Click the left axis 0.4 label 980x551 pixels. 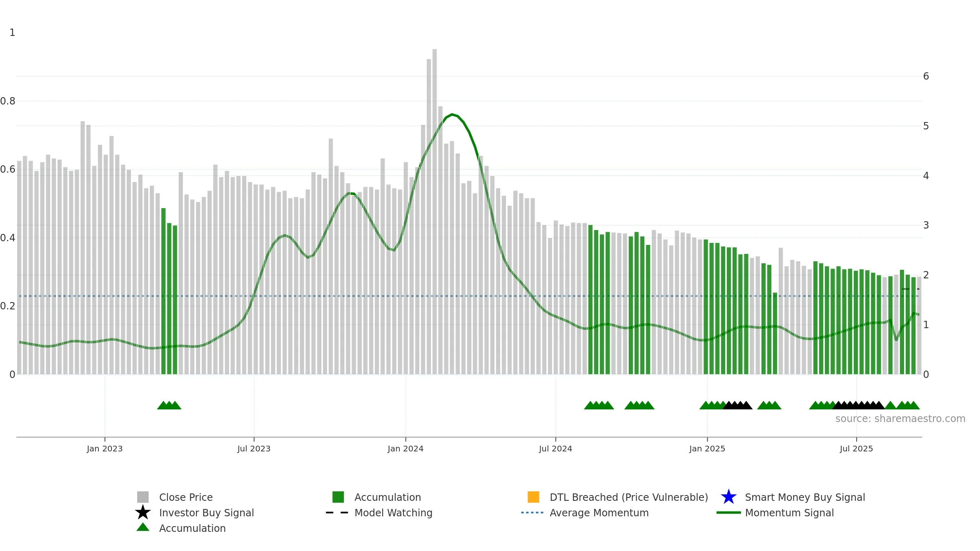click(8, 238)
